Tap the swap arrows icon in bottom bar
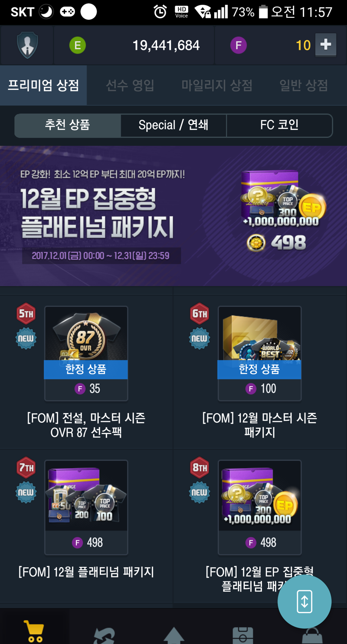The height and width of the screenshot is (644, 347). [104, 634]
